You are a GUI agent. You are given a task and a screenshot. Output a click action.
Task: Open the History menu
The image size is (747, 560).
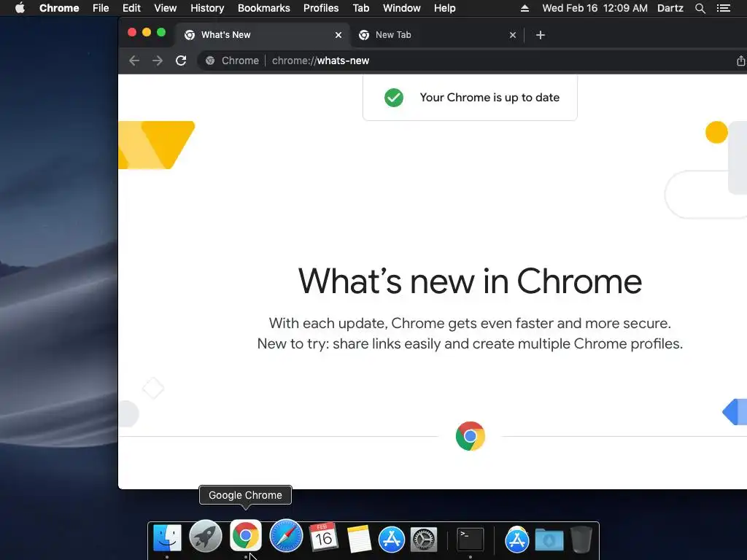[207, 8]
